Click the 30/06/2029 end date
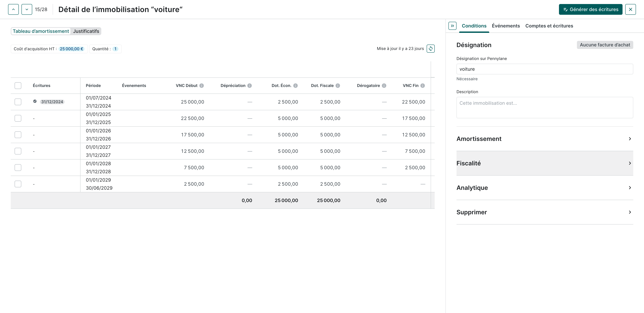This screenshot has height=313, width=644. point(99,188)
